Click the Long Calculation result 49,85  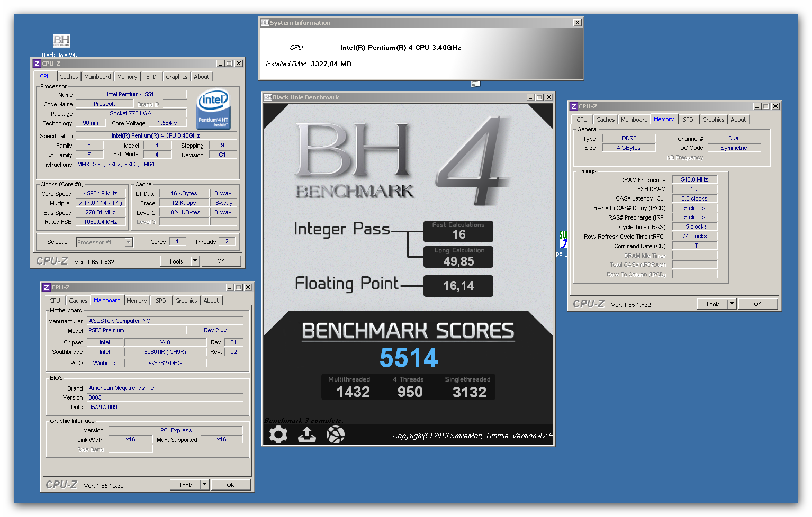tap(458, 261)
